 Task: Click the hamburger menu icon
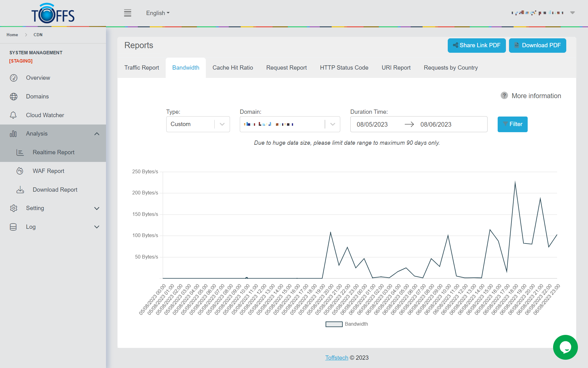coord(128,13)
